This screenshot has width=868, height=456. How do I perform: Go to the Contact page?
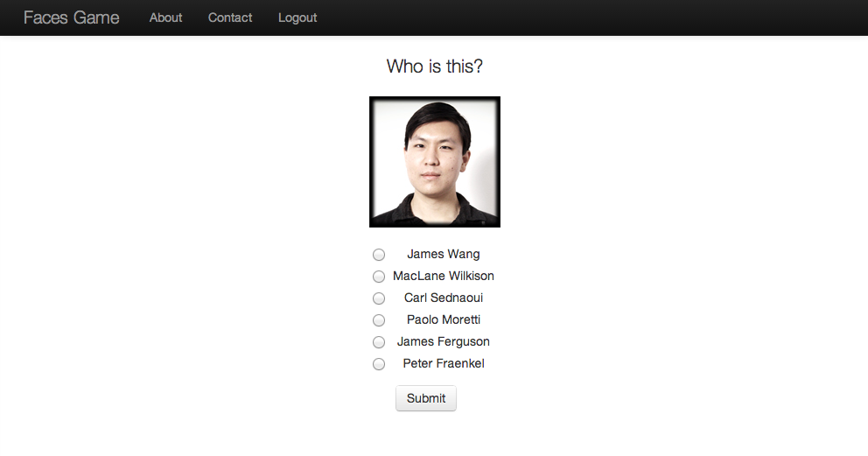pos(230,18)
